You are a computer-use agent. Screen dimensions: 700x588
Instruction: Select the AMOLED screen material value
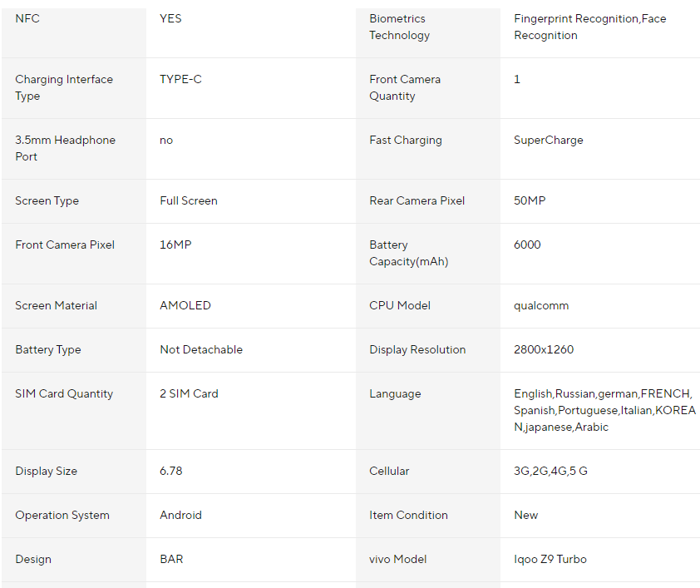(x=185, y=305)
